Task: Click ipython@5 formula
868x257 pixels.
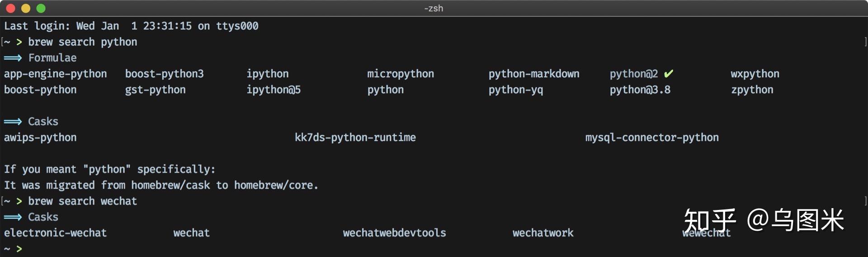Action: [273, 90]
